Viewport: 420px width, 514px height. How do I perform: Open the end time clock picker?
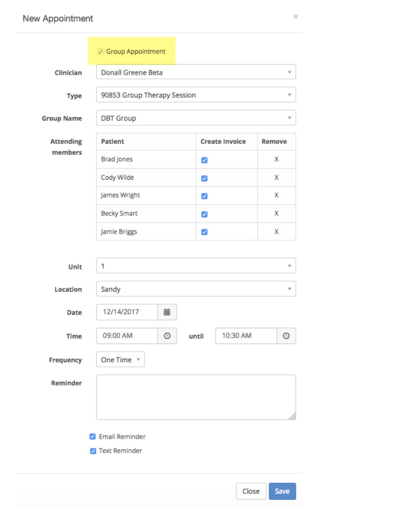coord(286,336)
